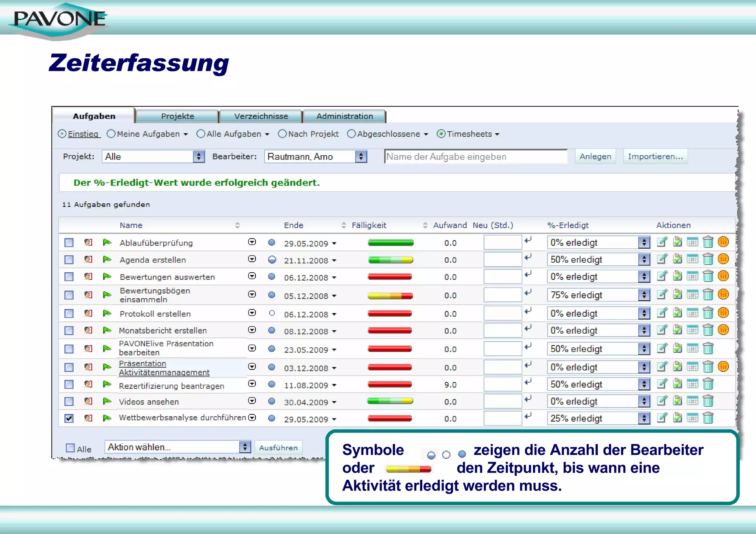Click the enter arrow icon in the Rezertifizierung beantragen row
756x534 pixels.
pyautogui.click(x=528, y=382)
